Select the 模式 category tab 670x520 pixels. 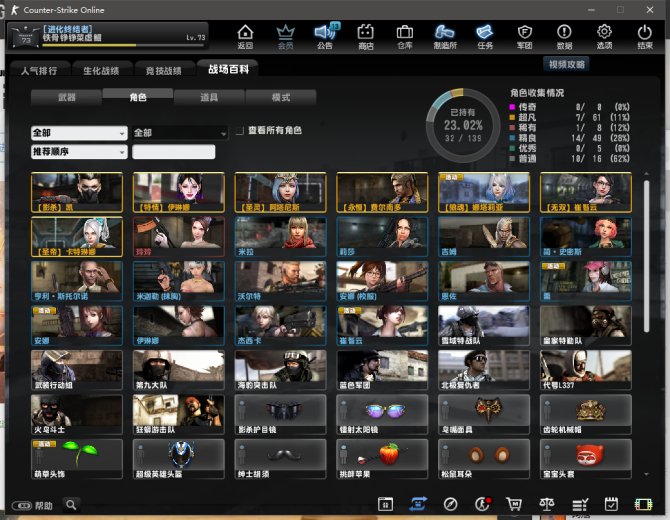click(x=281, y=97)
